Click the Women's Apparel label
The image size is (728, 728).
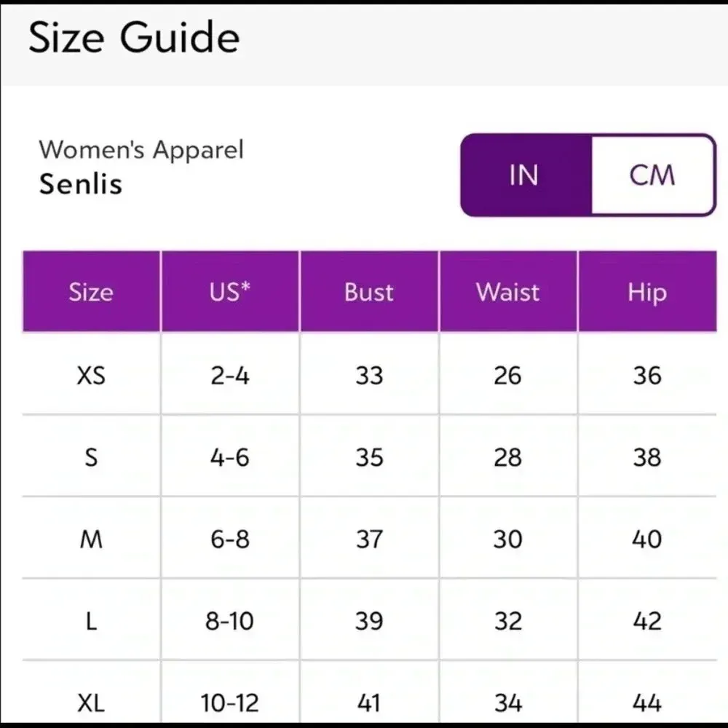141,150
